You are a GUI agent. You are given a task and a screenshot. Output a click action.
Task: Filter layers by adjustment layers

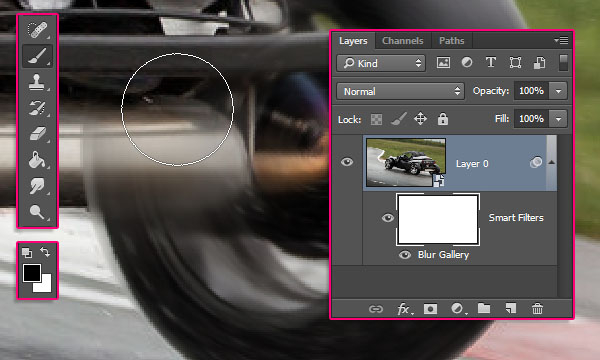pos(467,62)
